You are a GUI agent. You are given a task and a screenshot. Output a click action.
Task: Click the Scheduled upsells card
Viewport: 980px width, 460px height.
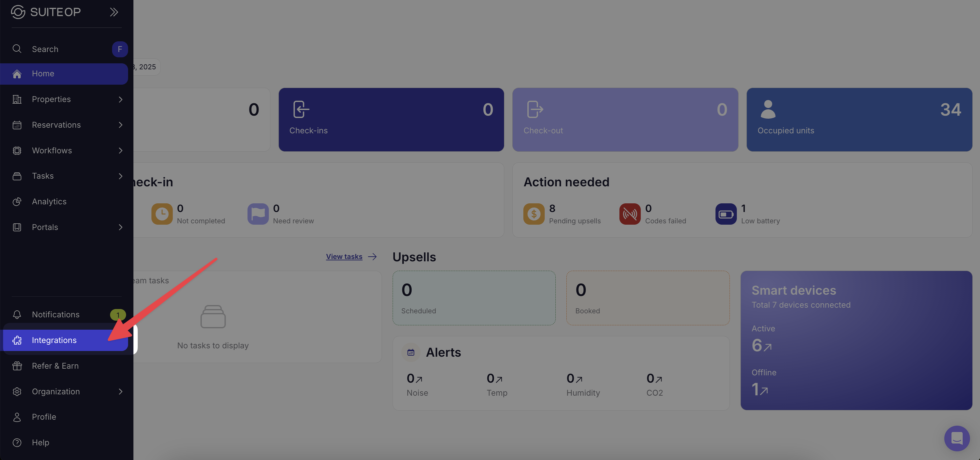coord(474,298)
